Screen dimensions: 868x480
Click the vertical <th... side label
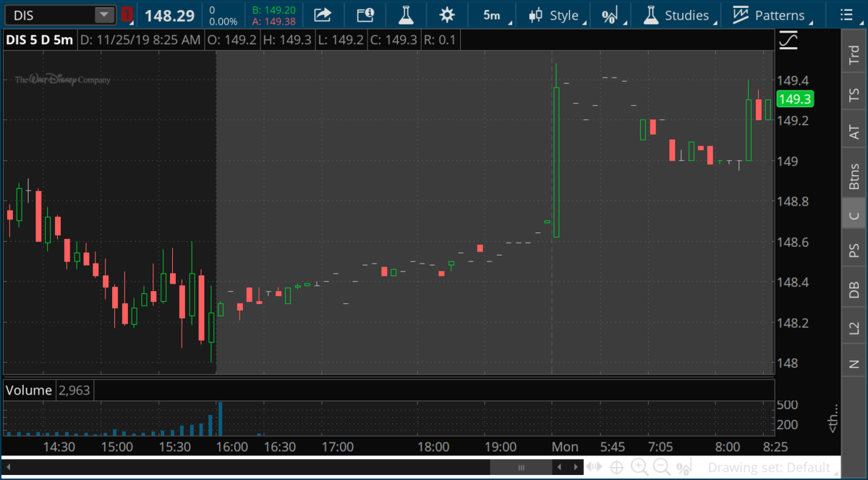tap(833, 418)
